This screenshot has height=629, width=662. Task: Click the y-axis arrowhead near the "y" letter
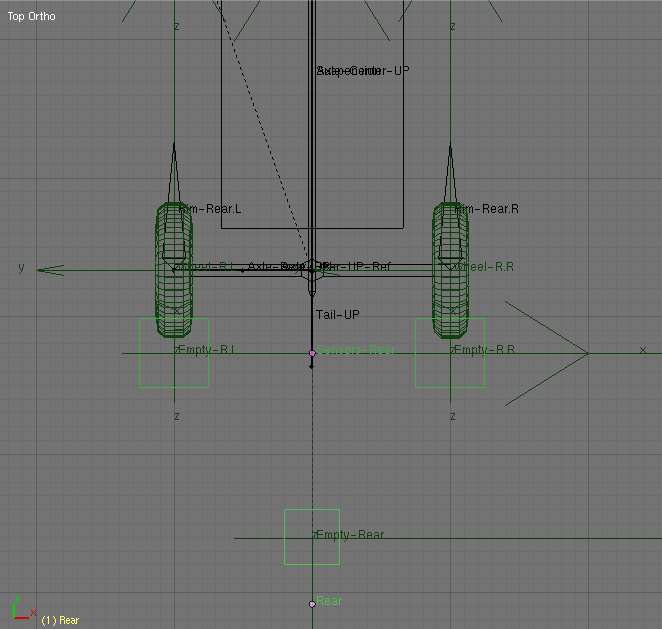(x=50, y=270)
